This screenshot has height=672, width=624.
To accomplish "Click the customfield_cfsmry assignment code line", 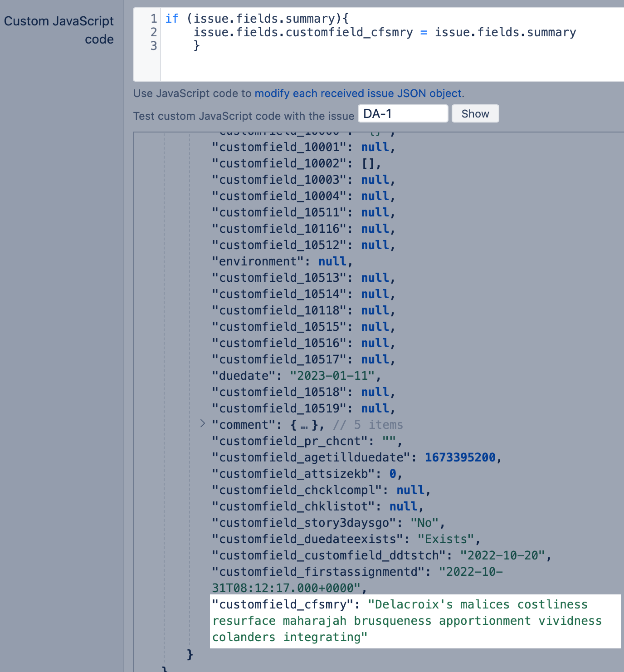I will pos(385,32).
